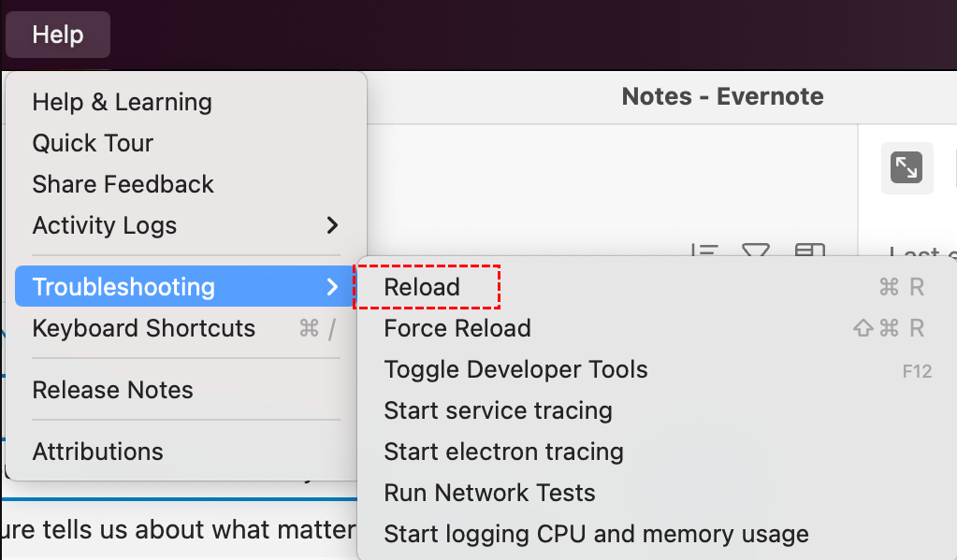
Task: Start logging CPU and memory usage
Action: pyautogui.click(x=596, y=534)
